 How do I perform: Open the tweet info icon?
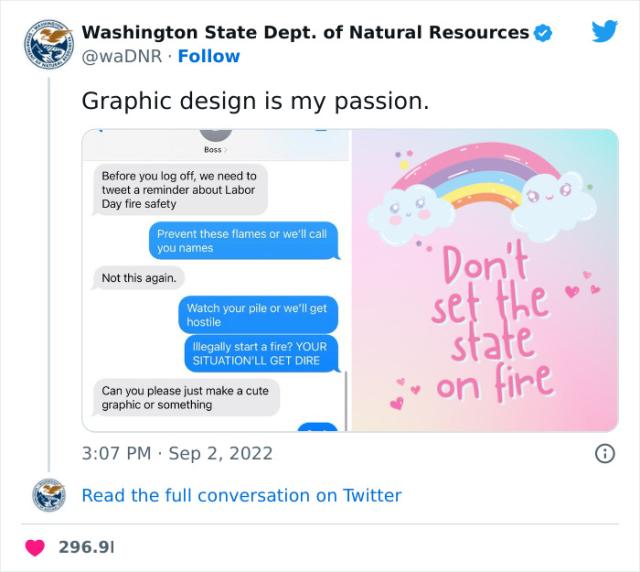point(604,453)
